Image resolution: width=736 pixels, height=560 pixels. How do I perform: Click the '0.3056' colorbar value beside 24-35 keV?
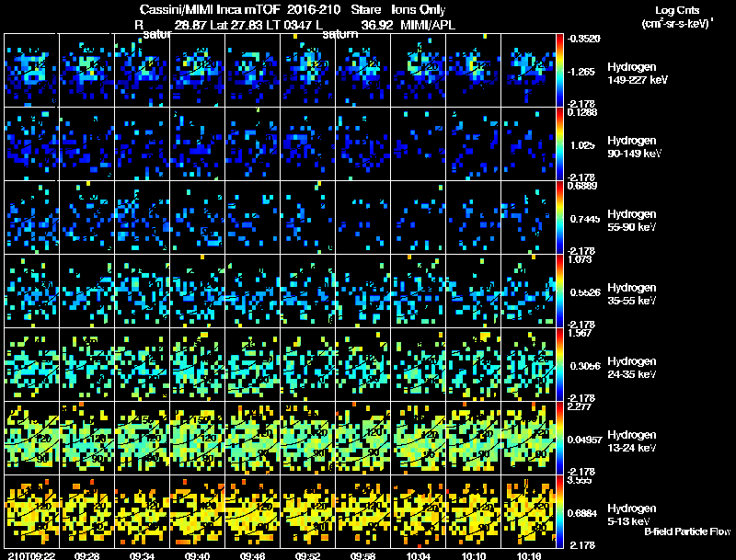click(585, 366)
